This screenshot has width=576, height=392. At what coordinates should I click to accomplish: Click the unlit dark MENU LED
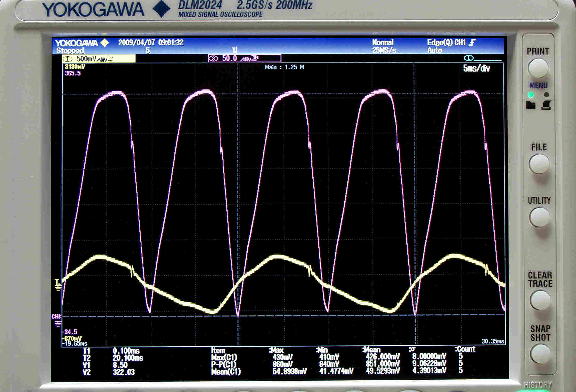click(x=546, y=95)
